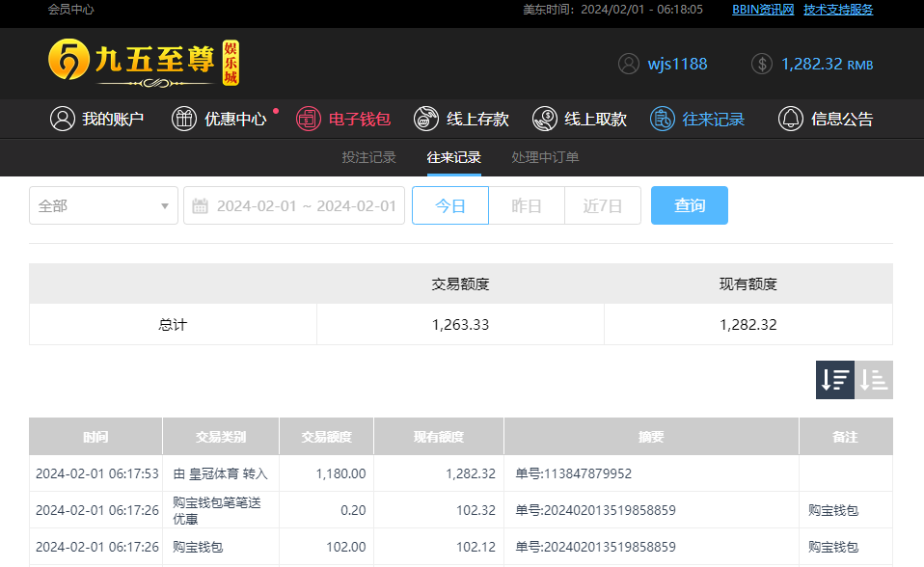Select the 今日 date range

click(x=450, y=205)
